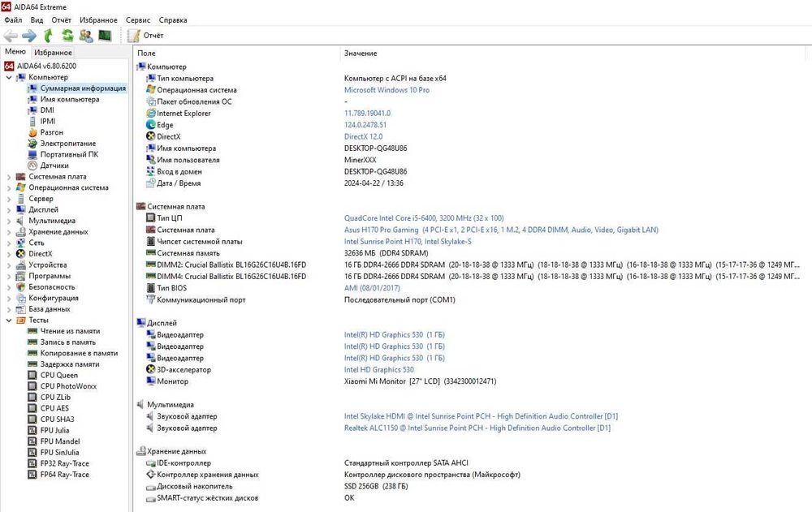This screenshot has height=512, width=812.
Task: Open the Избранное menu
Action: [98, 20]
